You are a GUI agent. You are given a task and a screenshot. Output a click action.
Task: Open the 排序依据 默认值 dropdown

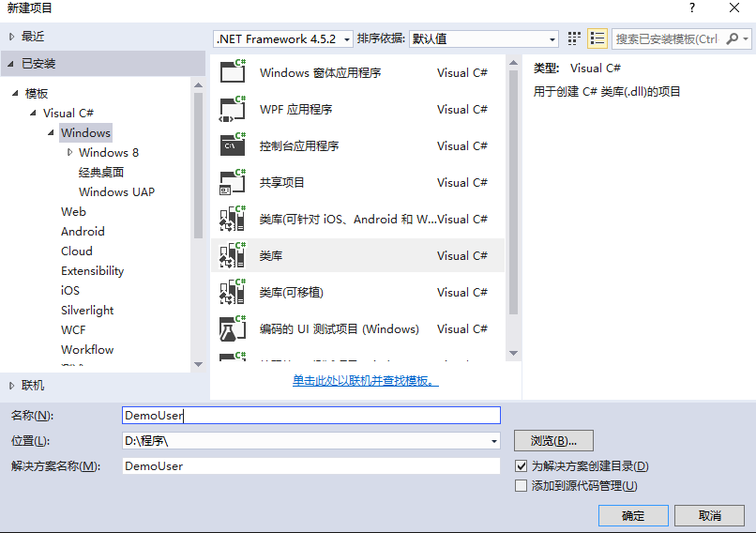(x=484, y=38)
